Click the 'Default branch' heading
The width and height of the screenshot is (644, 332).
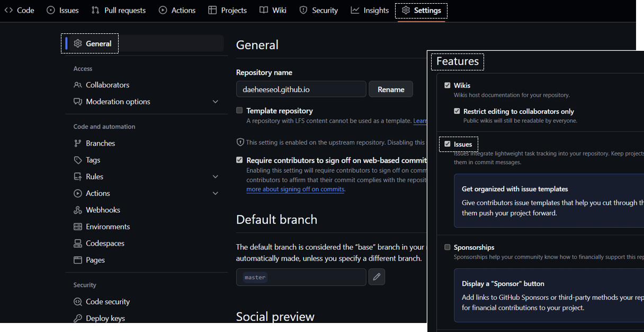point(277,219)
